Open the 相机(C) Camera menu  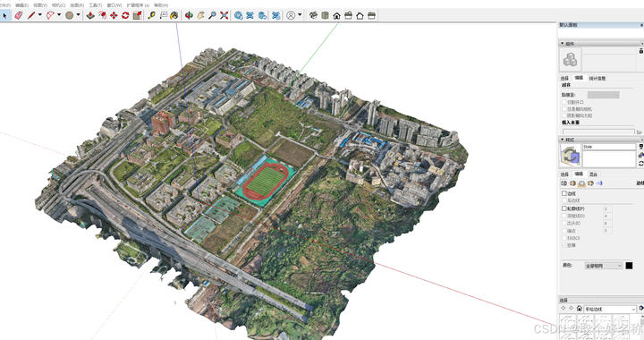[58, 5]
